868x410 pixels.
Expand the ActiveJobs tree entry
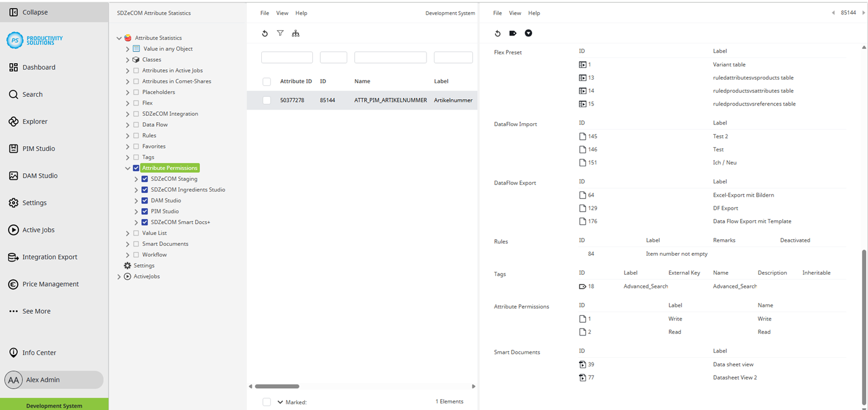(x=119, y=276)
